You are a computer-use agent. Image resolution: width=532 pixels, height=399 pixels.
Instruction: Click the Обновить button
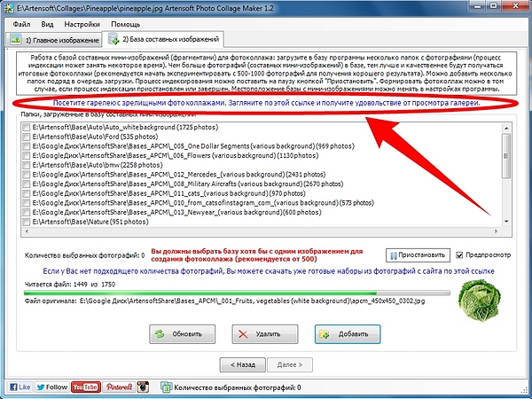tap(182, 334)
